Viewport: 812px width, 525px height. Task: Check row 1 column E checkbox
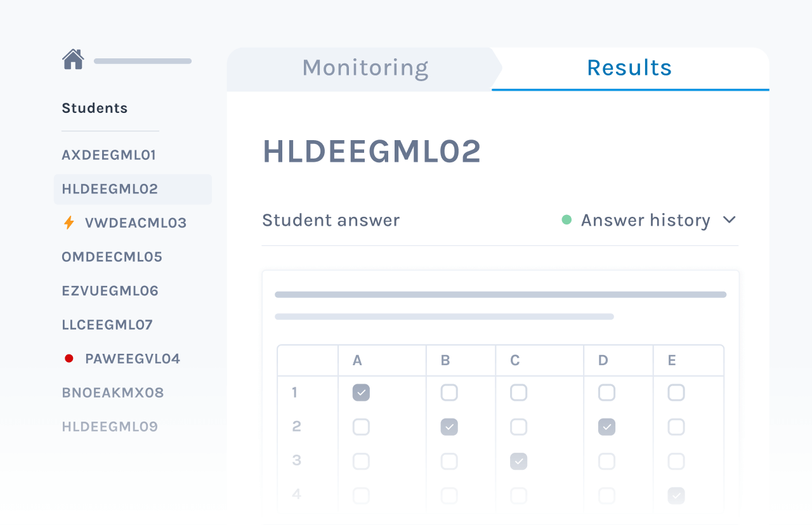pos(676,392)
